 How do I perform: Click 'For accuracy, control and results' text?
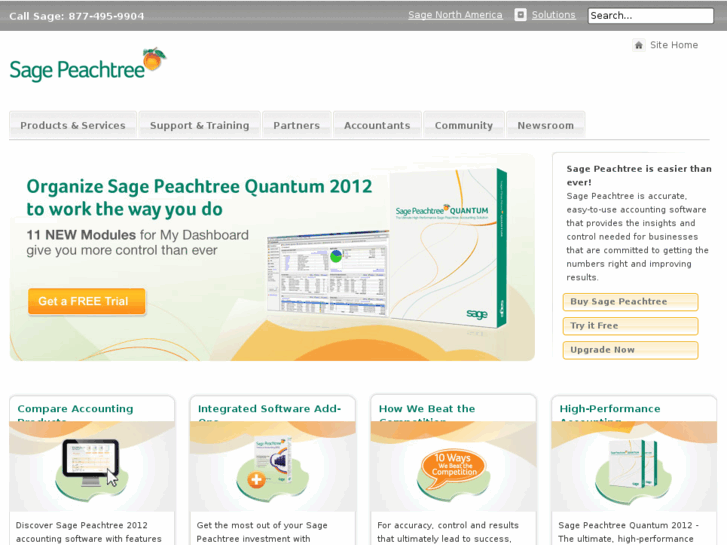[448, 525]
